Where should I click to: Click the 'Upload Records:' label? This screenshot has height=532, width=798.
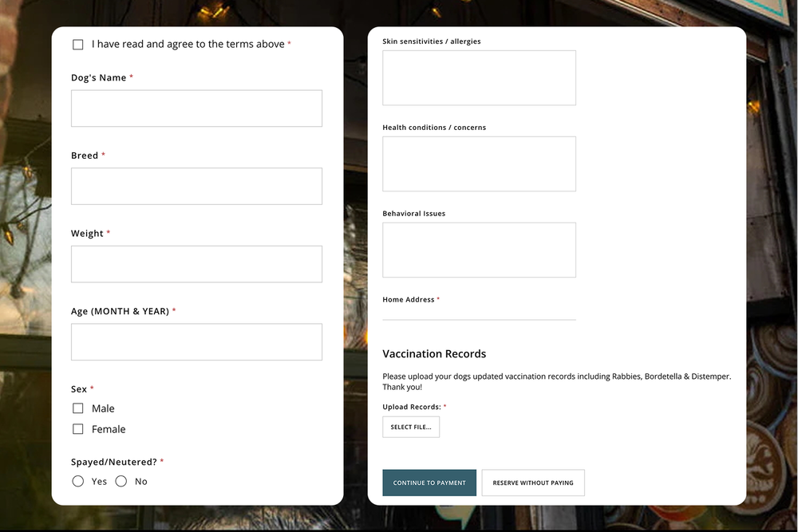point(412,407)
